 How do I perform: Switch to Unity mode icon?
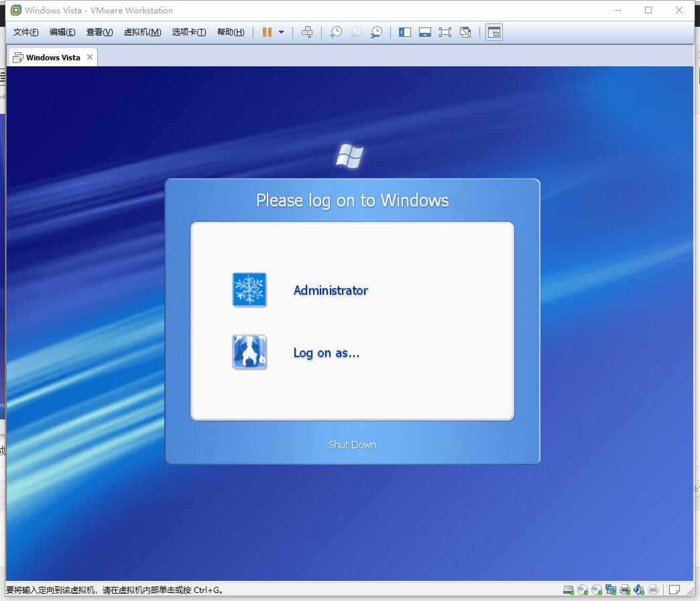(x=465, y=32)
